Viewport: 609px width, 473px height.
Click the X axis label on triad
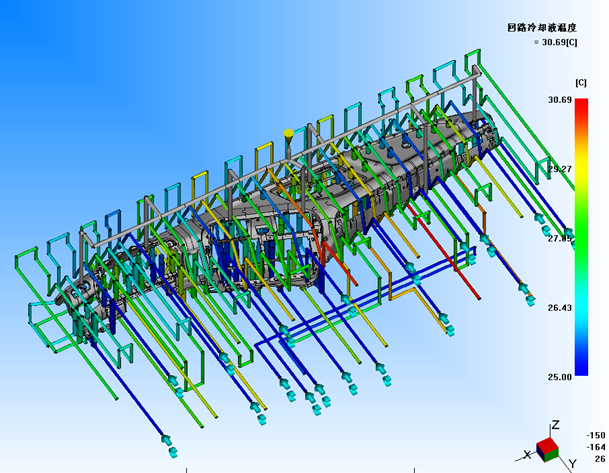(527, 454)
